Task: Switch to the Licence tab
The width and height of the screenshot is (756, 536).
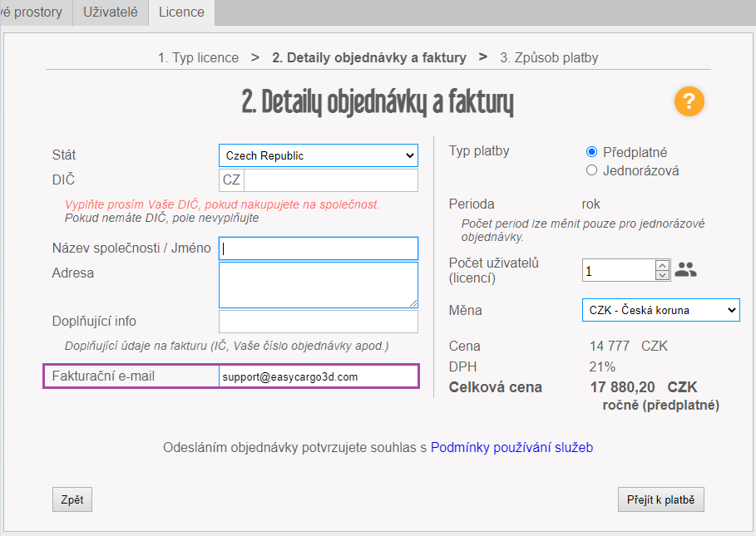Action: tap(181, 12)
